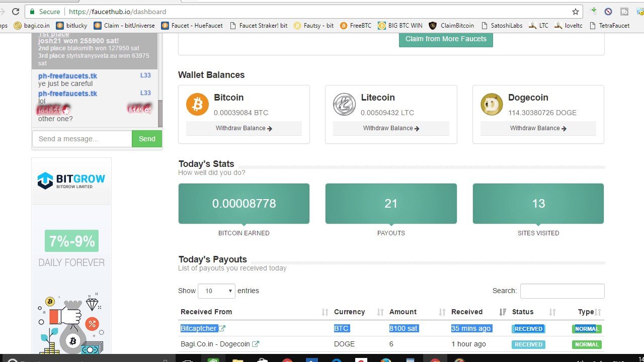Click the browser address bar URL
The height and width of the screenshot is (362, 644).
(x=118, y=12)
